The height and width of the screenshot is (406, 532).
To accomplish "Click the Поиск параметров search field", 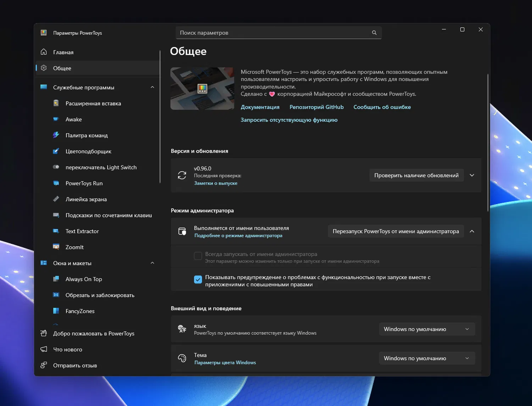I will 278,33.
